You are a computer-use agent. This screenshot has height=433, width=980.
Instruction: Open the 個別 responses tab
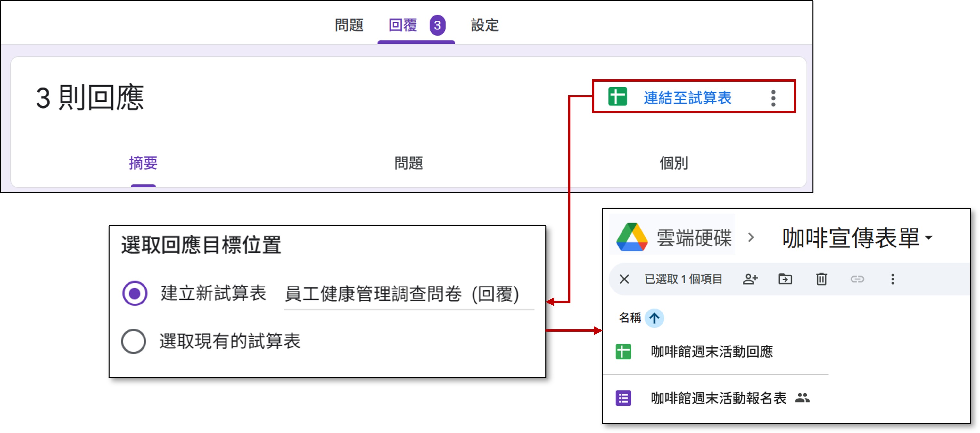pos(673,163)
